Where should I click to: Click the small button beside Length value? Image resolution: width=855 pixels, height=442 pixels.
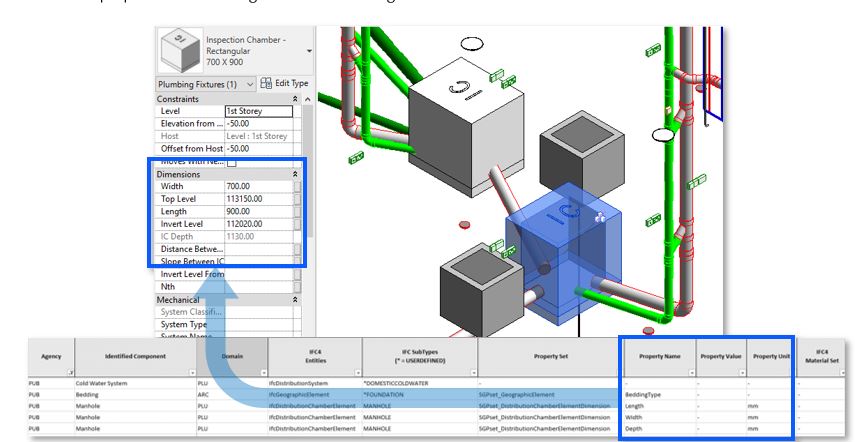pyautogui.click(x=297, y=211)
